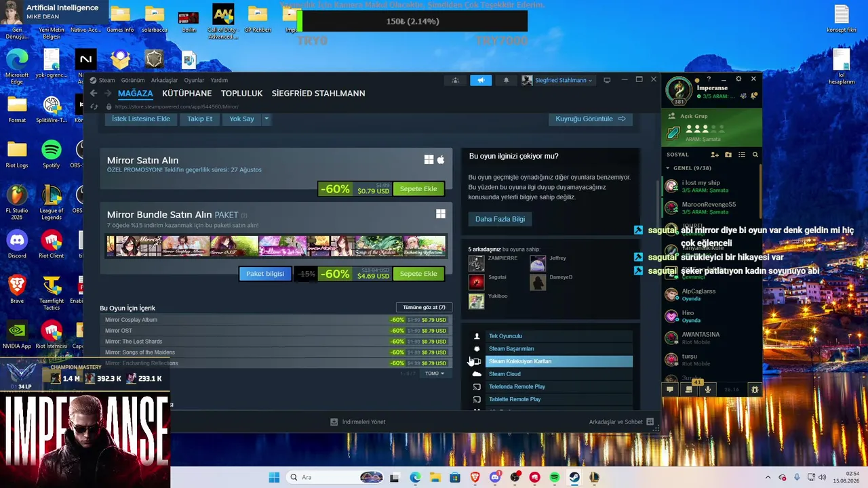Viewport: 868px width, 488px height.
Task: Open League client help question mark
Action: click(709, 79)
